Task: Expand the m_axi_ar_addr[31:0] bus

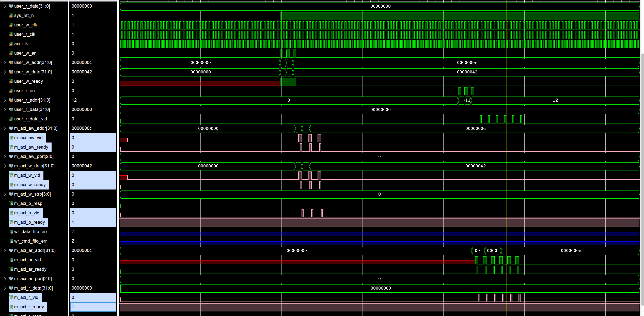Action: [5, 250]
